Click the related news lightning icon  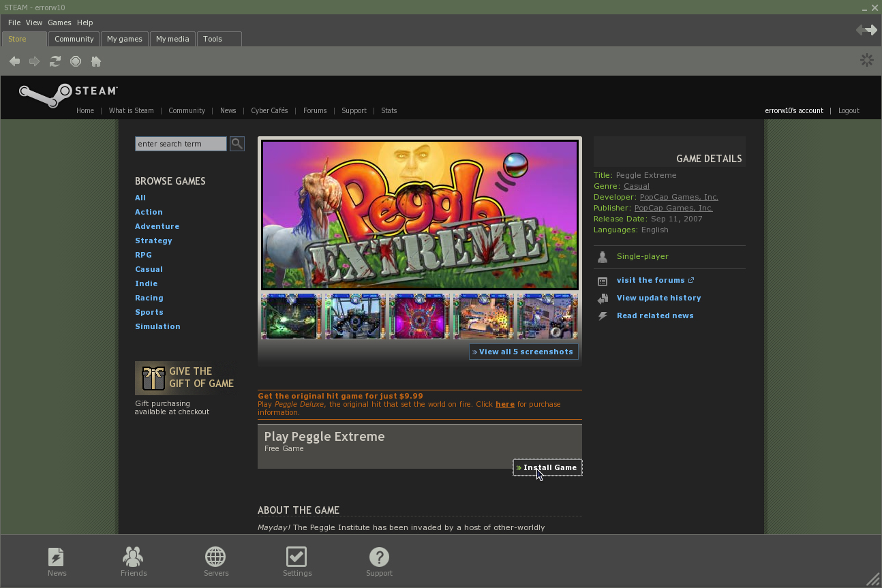point(603,316)
